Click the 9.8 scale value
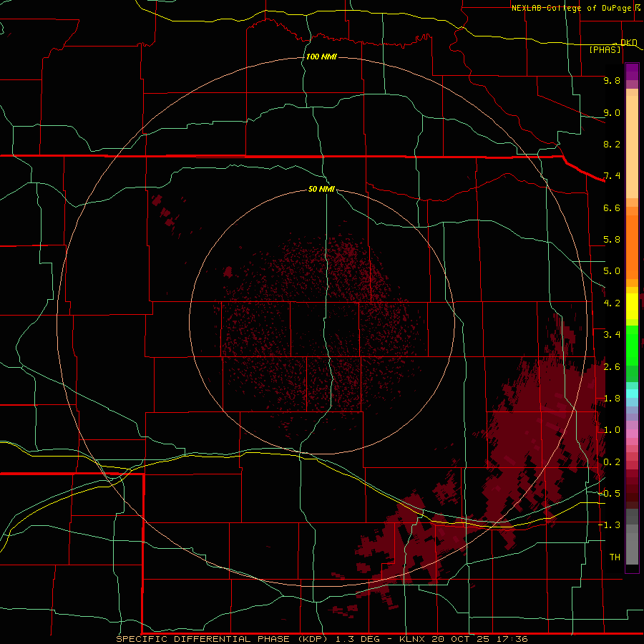Image resolution: width=644 pixels, height=644 pixels. click(612, 80)
